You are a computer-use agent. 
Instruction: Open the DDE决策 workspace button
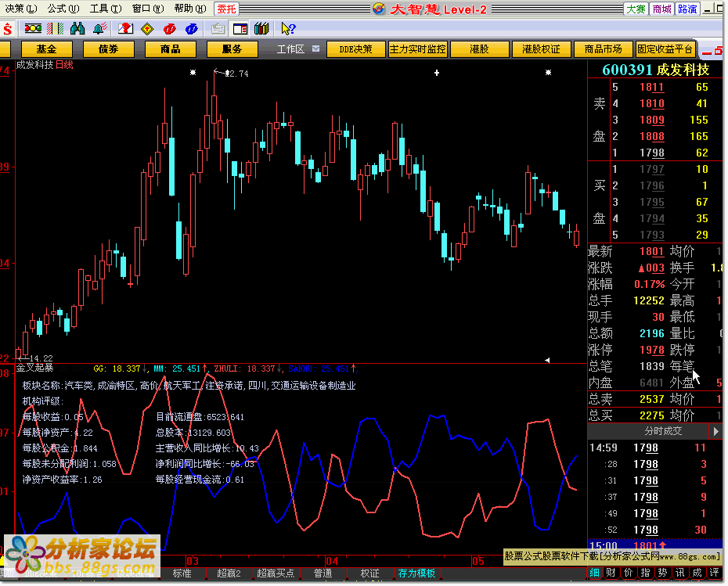point(355,49)
